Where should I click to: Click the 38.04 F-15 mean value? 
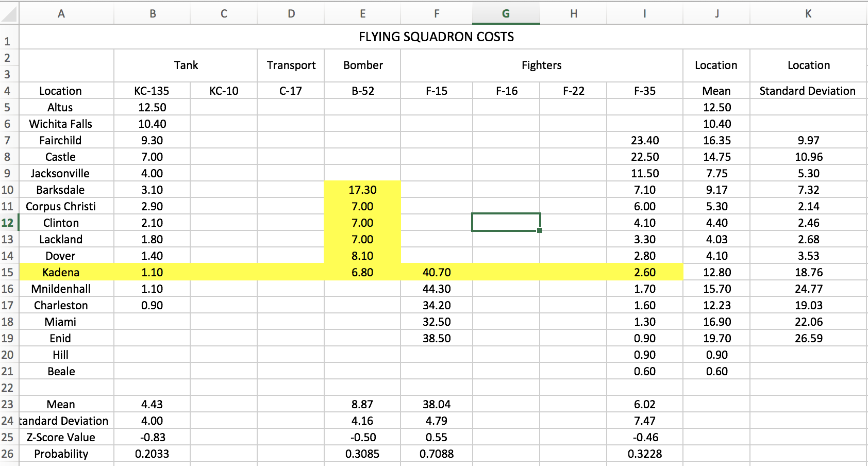(x=437, y=404)
